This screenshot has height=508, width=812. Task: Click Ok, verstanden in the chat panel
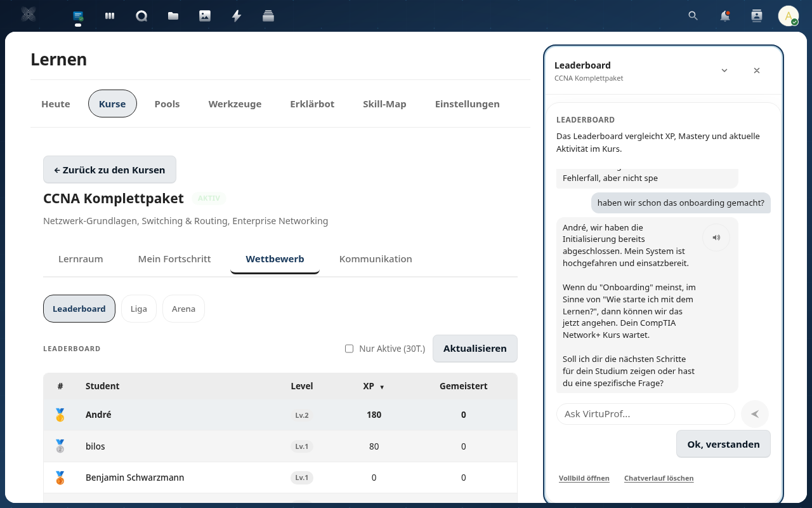(723, 444)
